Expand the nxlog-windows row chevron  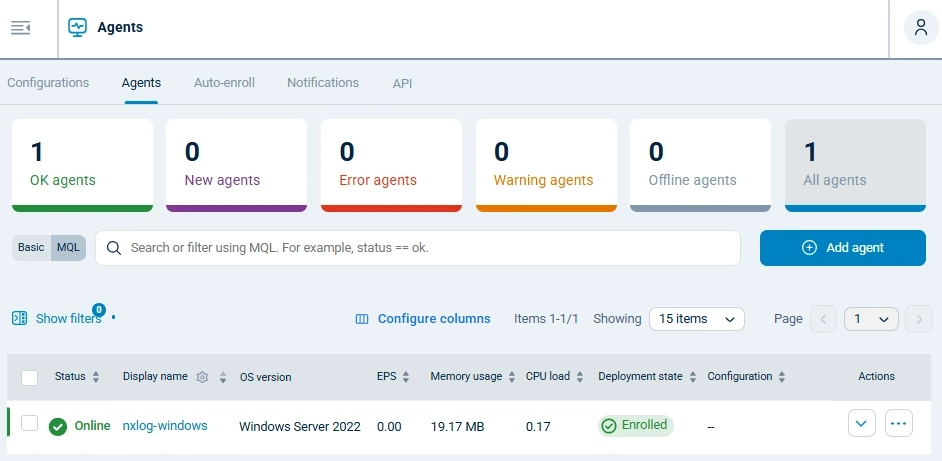coord(861,424)
